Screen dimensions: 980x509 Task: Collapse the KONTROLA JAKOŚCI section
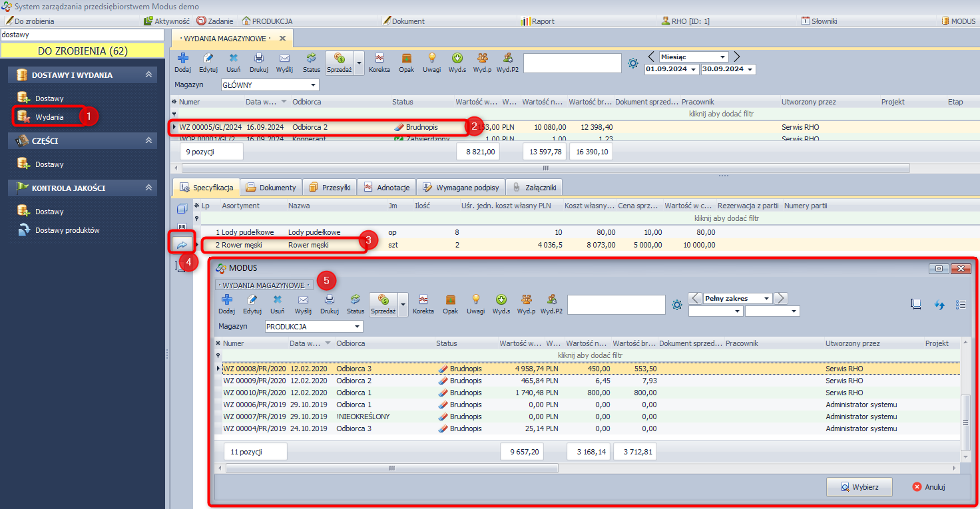(x=148, y=188)
